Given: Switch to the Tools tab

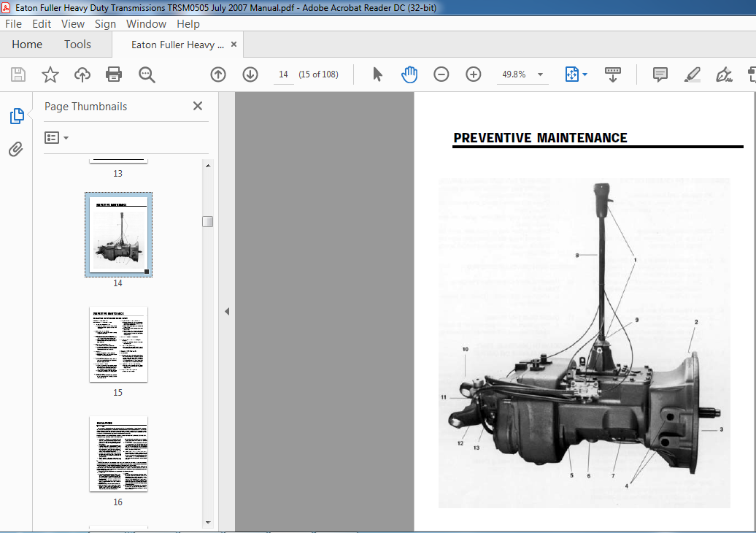Looking at the screenshot, I should click(x=77, y=45).
